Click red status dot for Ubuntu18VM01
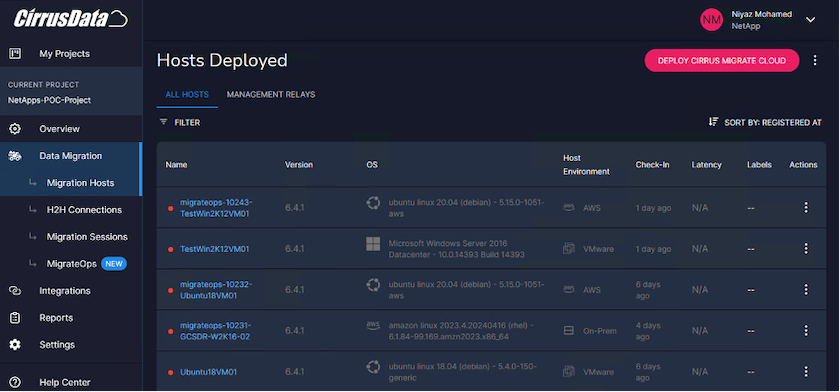 (171, 372)
